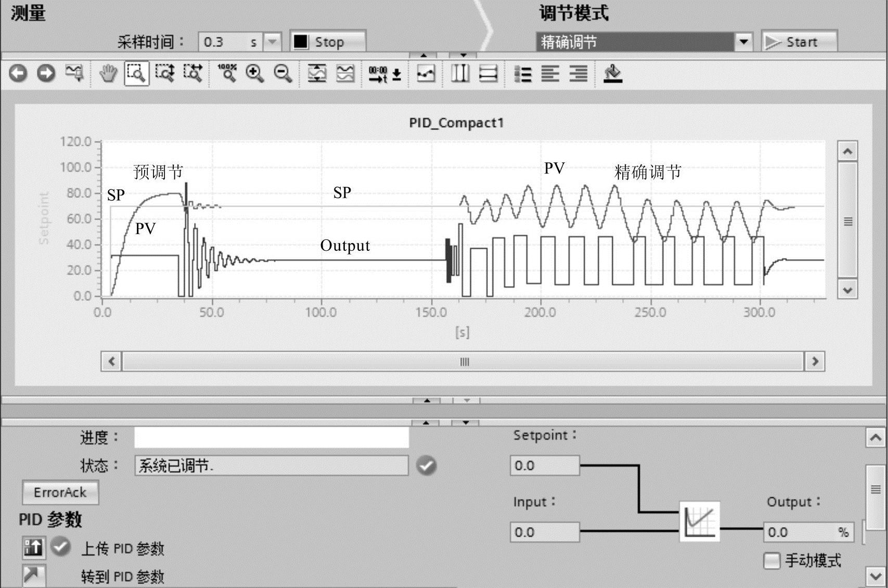Click the Input value field

pos(545,532)
